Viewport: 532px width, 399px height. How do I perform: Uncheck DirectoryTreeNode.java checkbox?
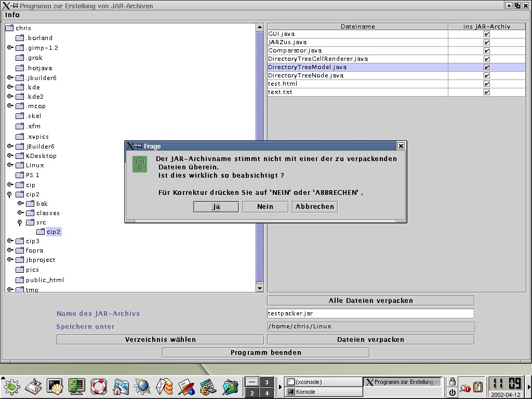coord(487,75)
